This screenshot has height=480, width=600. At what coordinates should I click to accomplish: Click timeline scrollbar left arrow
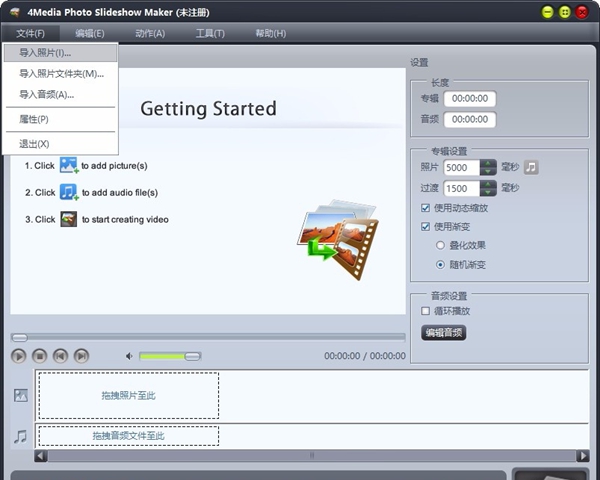(x=41, y=456)
